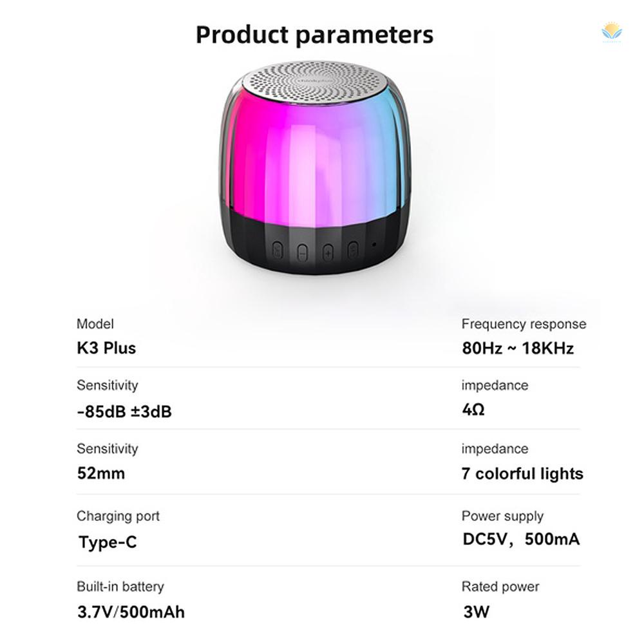The image size is (644, 644).
Task: Click the Frequency response label
Action: click(x=524, y=324)
